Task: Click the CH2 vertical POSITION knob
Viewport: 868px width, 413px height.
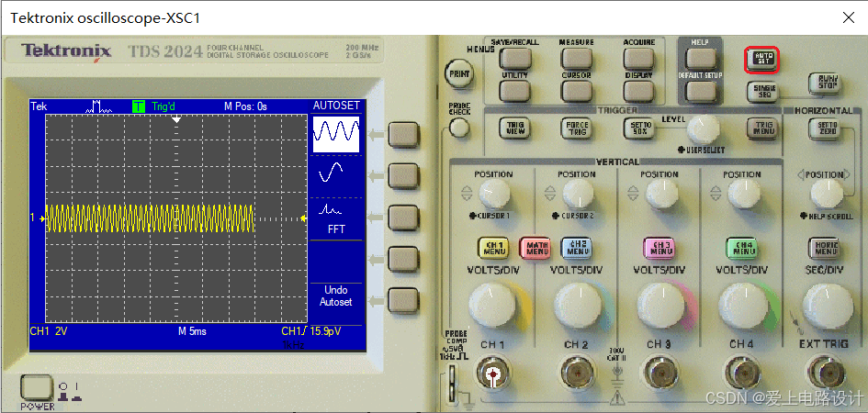Action: [578, 195]
